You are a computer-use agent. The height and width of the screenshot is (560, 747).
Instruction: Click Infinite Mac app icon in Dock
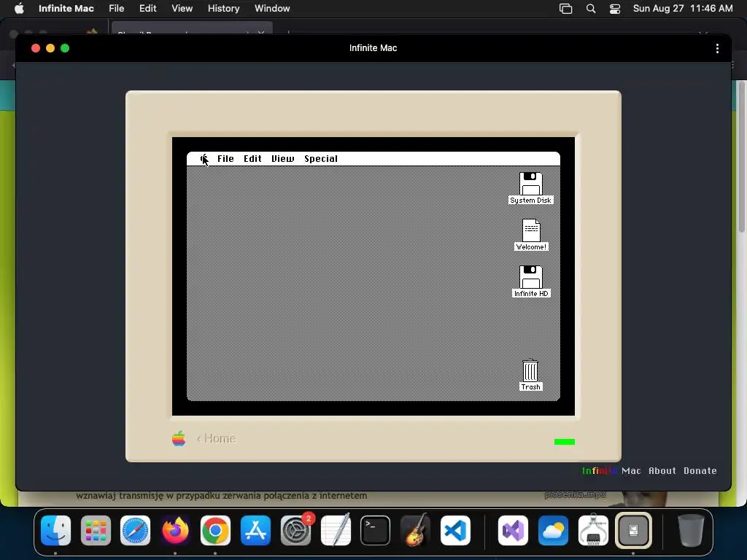tap(633, 530)
